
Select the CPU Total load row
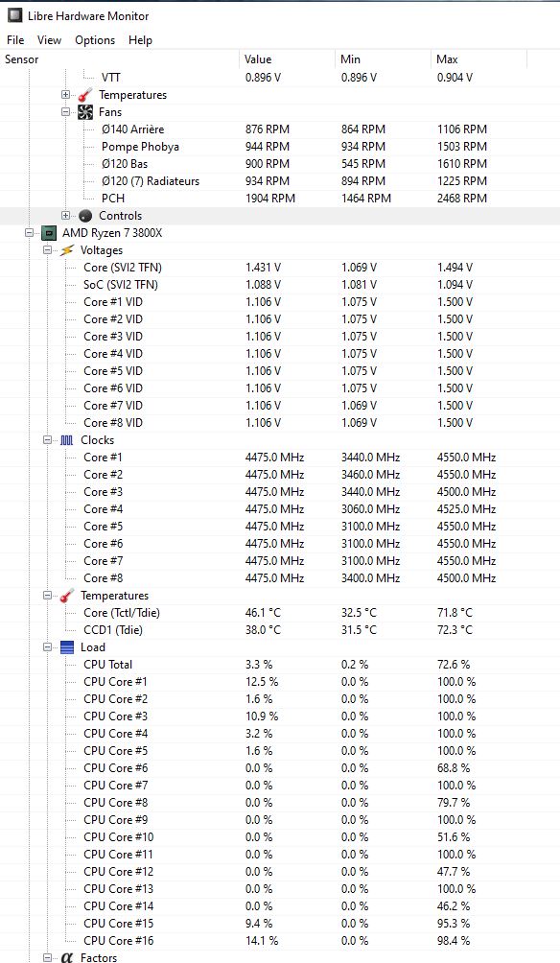pos(280,664)
